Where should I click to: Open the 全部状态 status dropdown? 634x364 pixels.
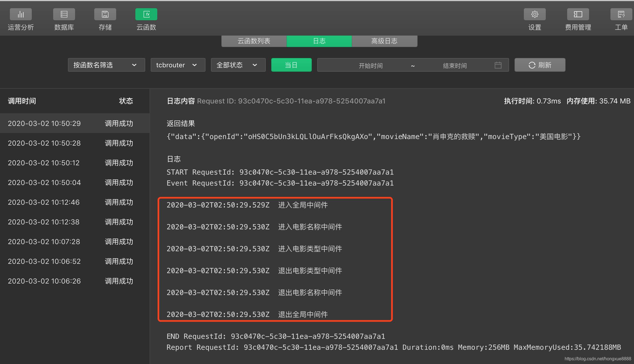point(238,65)
